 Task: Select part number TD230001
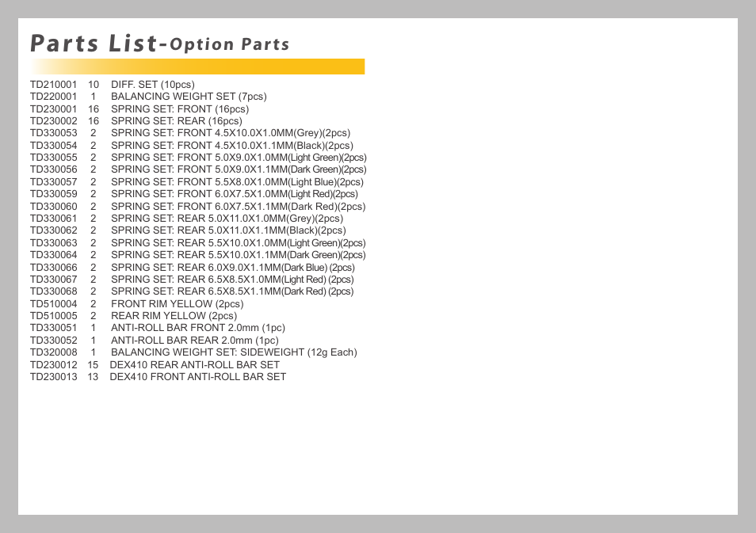coord(54,109)
